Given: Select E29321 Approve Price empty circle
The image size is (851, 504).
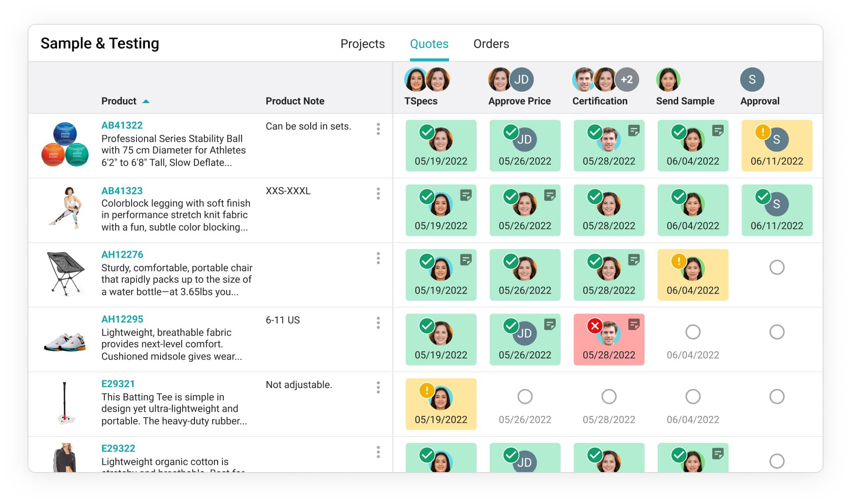Looking at the screenshot, I should (x=525, y=396).
